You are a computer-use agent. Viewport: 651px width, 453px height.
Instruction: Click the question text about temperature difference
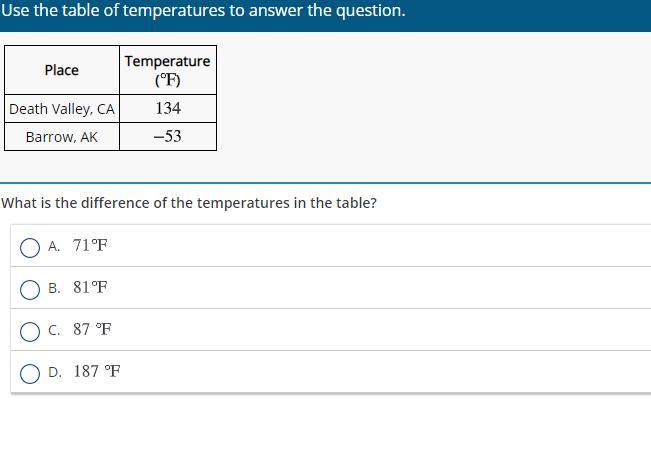189,203
